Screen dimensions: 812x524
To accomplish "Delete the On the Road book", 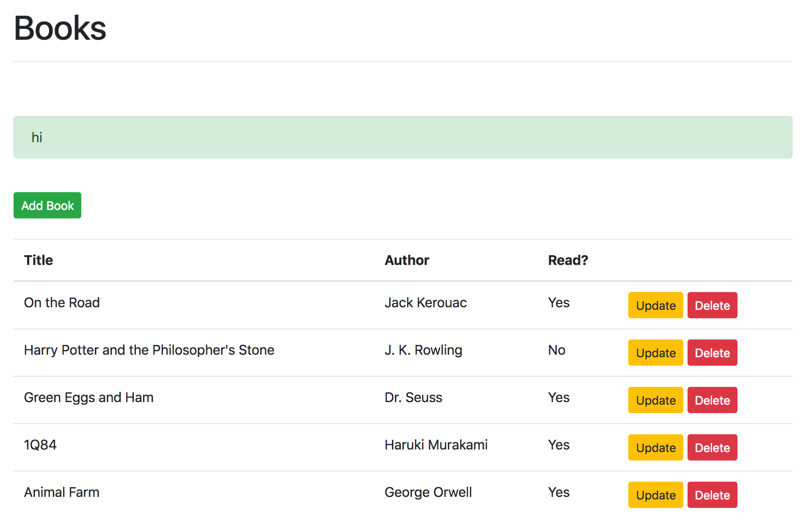I will 712,305.
